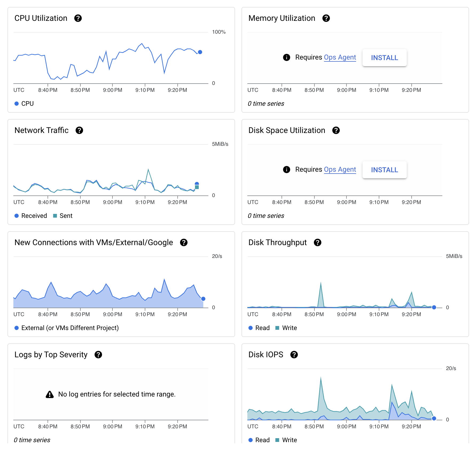Viewport: 476px width, 455px height.
Task: Follow Ops Agent link in Memory Utilization card
Action: pos(340,57)
